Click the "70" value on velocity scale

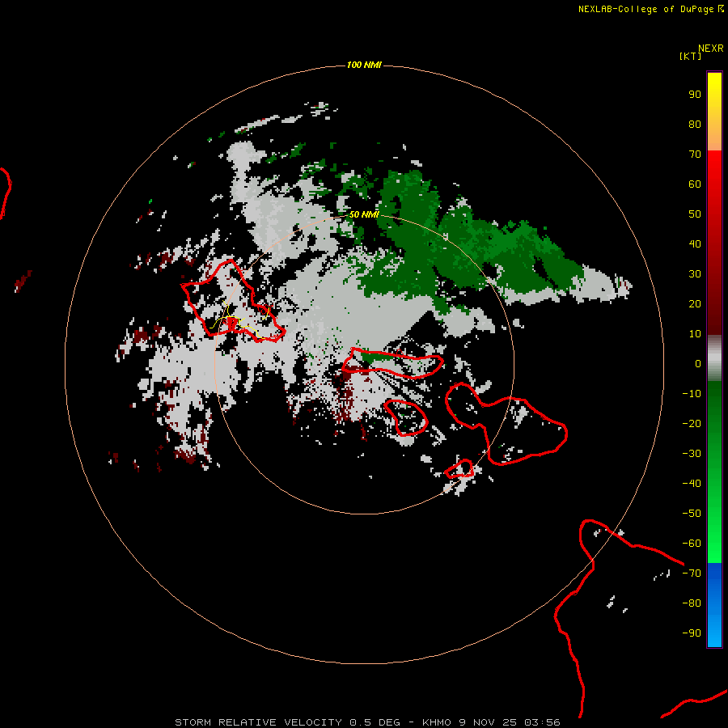(695, 154)
